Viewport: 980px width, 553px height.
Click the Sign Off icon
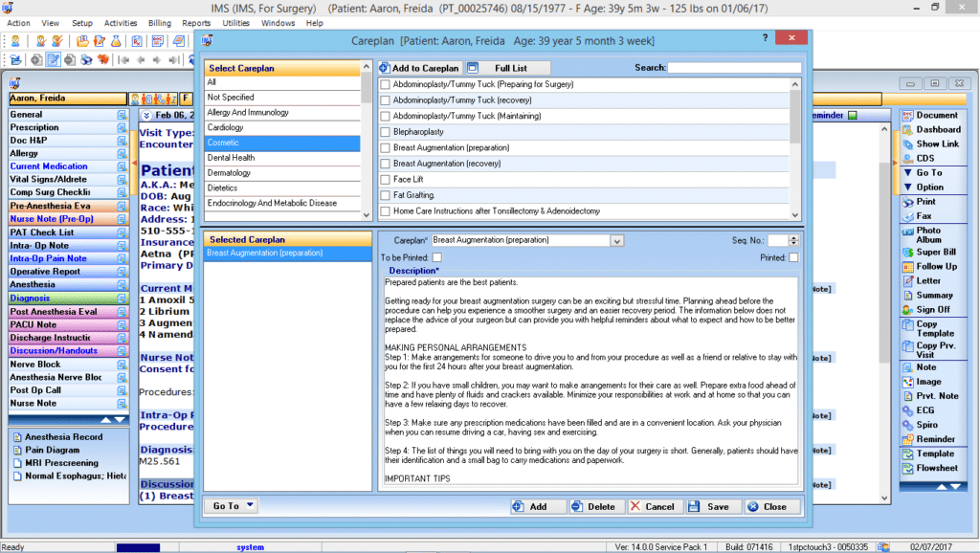[929, 309]
